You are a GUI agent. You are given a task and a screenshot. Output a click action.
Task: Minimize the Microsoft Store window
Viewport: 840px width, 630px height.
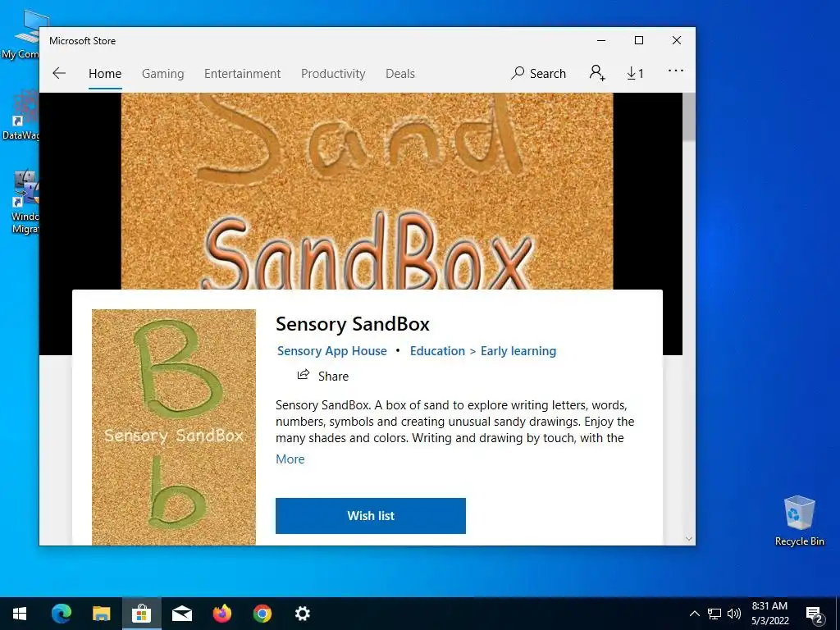point(601,41)
